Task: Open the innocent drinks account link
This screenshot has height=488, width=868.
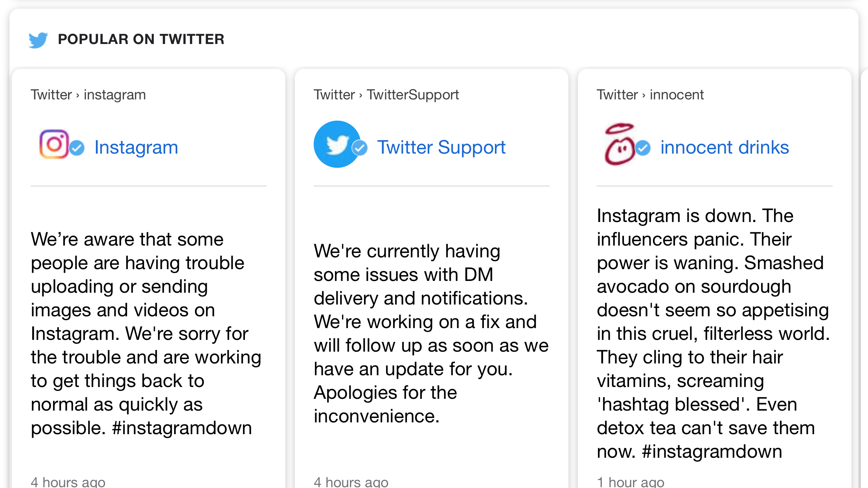Action: [x=725, y=147]
